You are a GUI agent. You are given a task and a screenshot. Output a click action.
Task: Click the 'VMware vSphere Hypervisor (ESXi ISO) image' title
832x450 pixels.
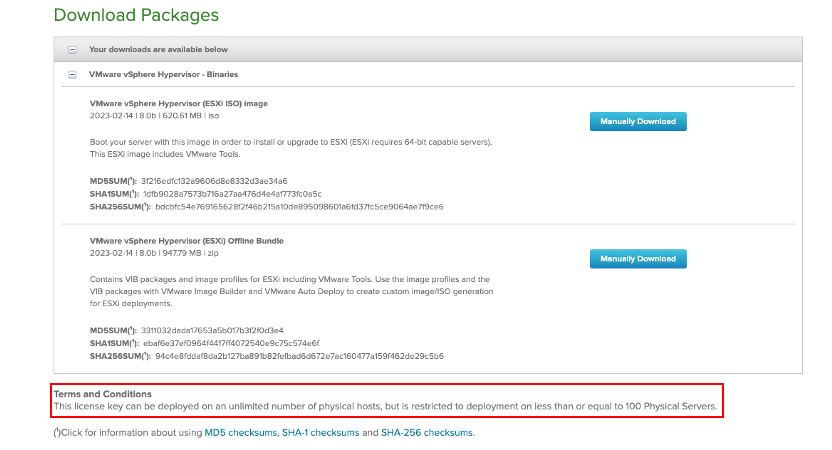pyautogui.click(x=179, y=103)
